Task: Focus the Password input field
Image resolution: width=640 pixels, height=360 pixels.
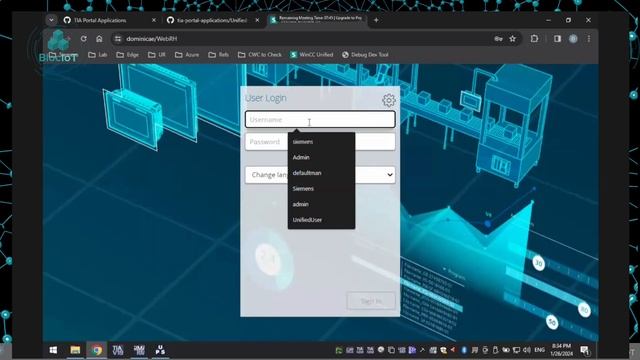Action: pyautogui.click(x=320, y=142)
